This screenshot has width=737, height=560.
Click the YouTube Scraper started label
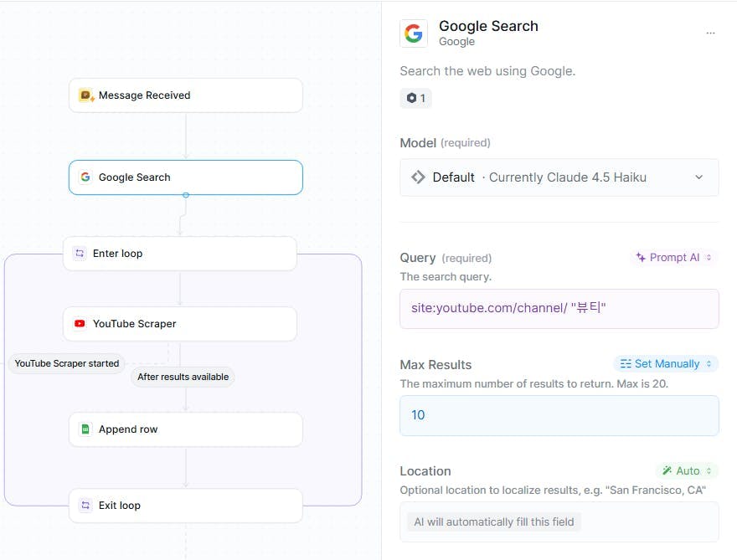66,363
